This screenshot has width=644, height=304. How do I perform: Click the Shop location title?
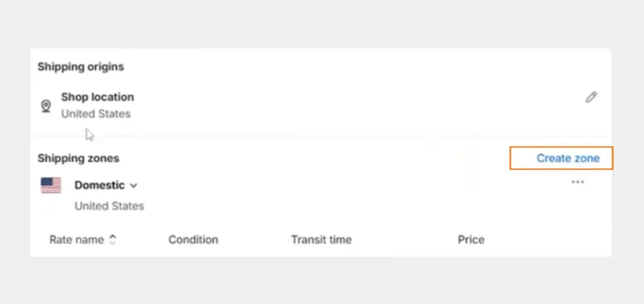[97, 98]
